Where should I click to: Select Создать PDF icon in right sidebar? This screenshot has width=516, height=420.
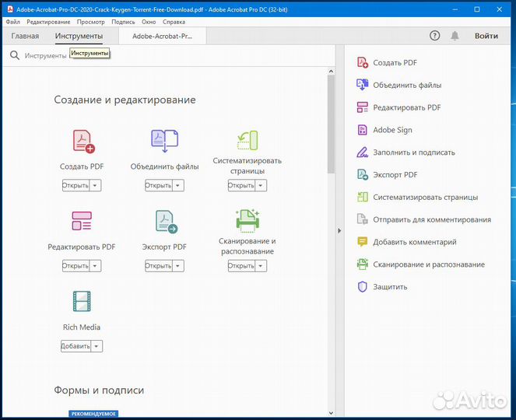[363, 62]
